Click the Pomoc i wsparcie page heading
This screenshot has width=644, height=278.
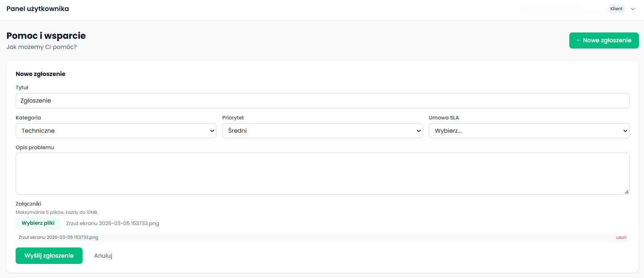coord(46,36)
